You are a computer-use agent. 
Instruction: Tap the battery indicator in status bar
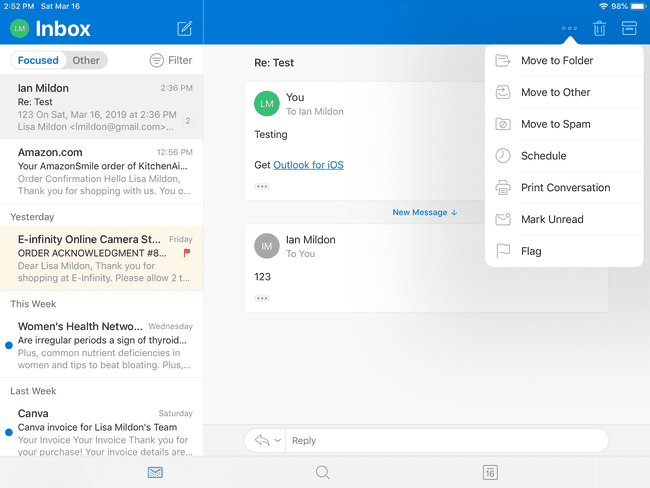pyautogui.click(x=638, y=6)
